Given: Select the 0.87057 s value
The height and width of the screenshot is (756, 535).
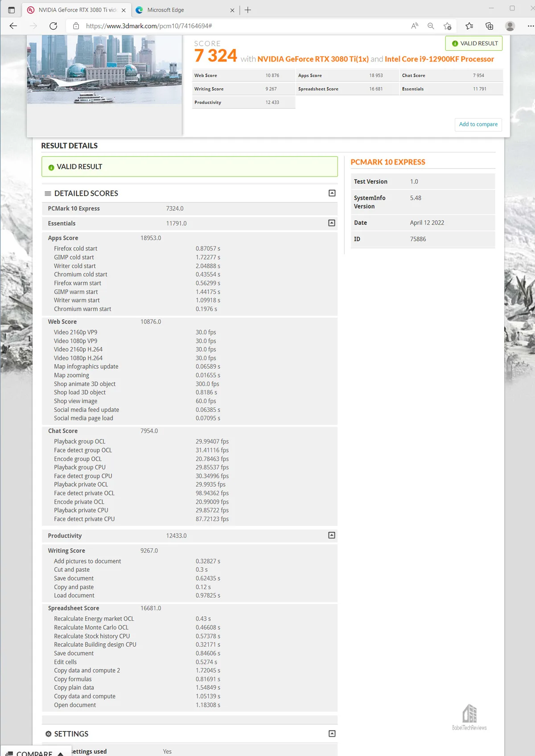Looking at the screenshot, I should pyautogui.click(x=208, y=249).
